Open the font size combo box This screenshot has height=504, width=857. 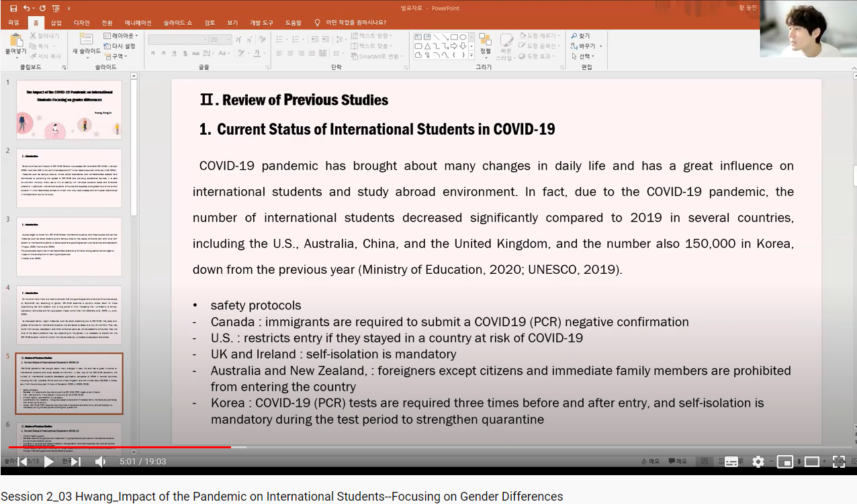220,40
